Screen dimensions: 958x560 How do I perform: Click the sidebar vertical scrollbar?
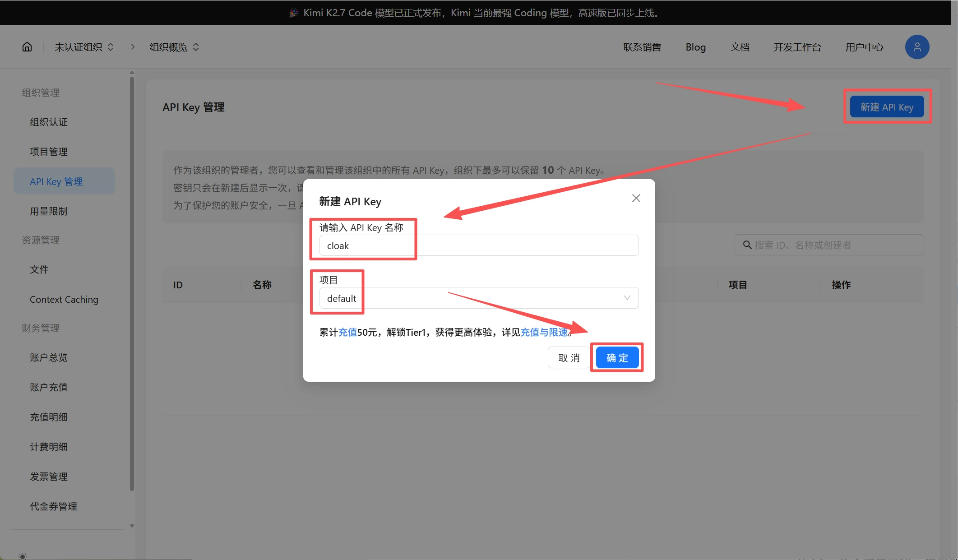[x=132, y=283]
